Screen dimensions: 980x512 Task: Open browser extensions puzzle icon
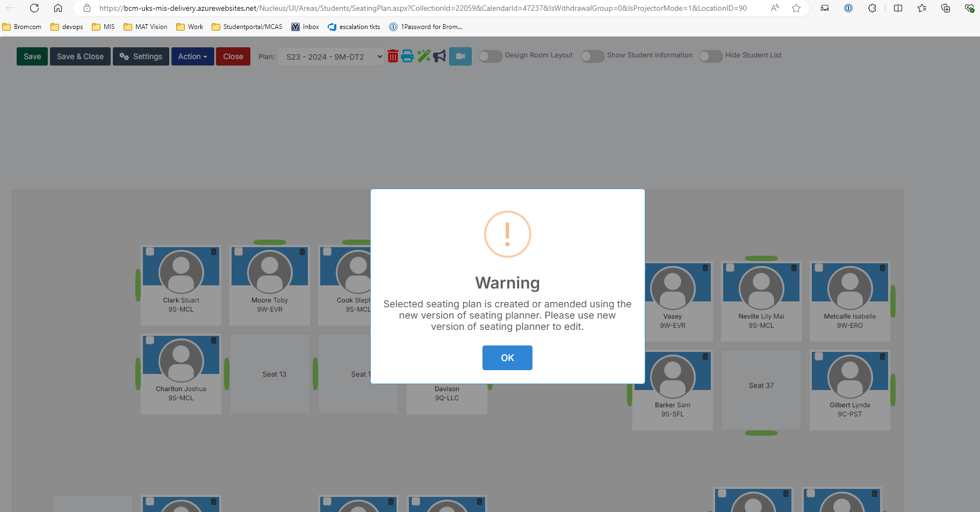tap(872, 8)
